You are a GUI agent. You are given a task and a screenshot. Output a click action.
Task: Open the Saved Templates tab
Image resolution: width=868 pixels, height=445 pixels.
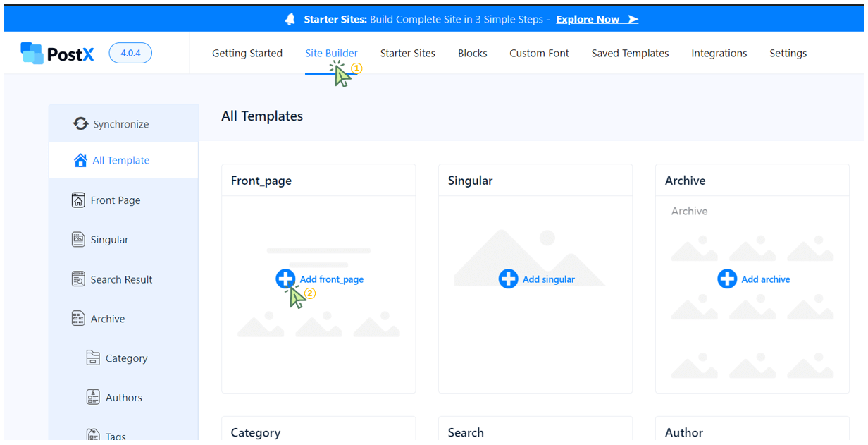(631, 53)
